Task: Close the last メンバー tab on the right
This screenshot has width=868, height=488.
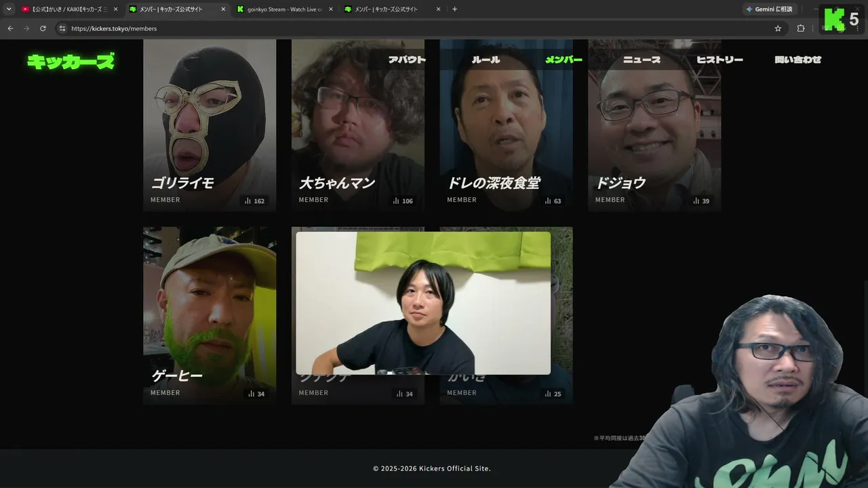Action: point(438,9)
